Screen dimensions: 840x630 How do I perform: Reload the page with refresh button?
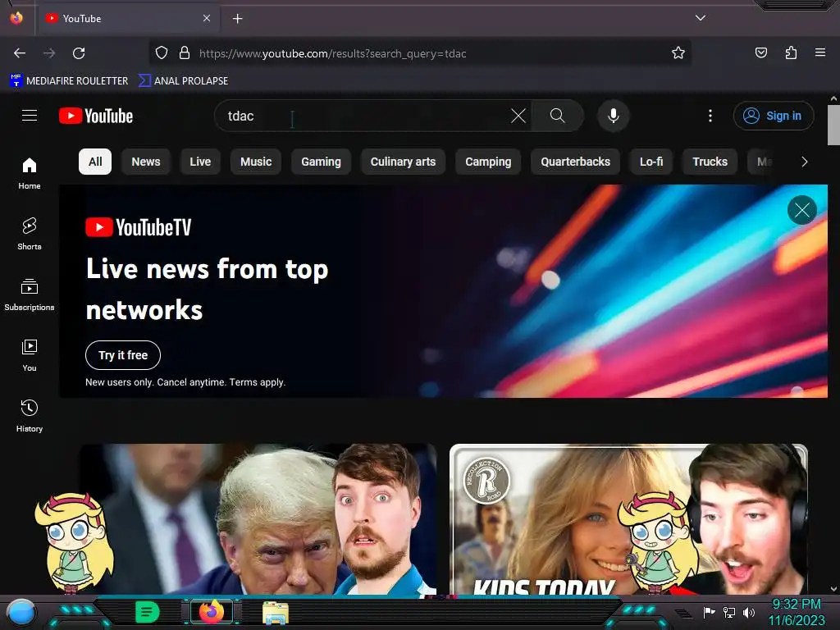coord(79,53)
